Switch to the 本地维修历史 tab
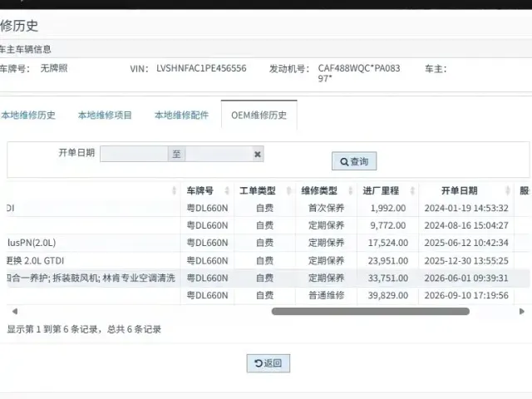 click(x=28, y=115)
